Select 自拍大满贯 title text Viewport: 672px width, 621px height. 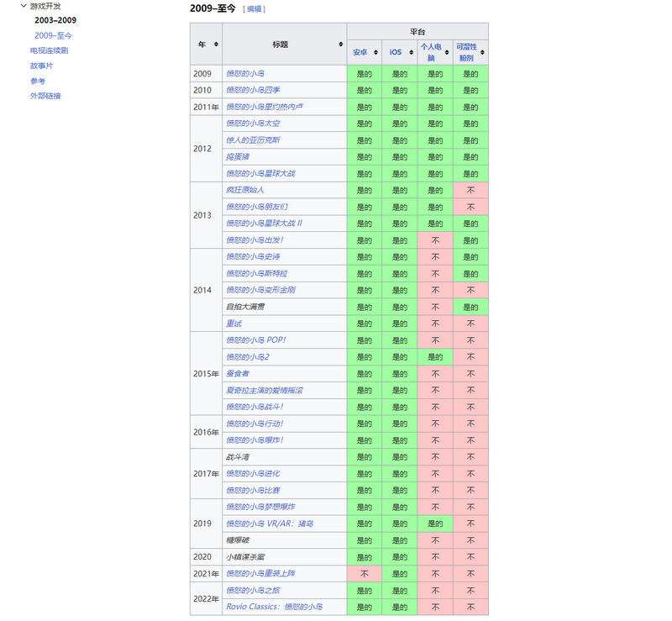coord(245,307)
